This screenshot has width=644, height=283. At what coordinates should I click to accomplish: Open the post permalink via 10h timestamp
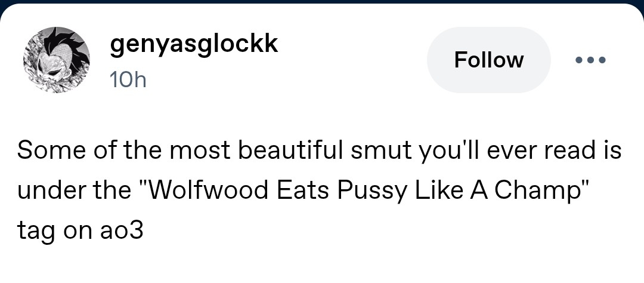coord(128,80)
